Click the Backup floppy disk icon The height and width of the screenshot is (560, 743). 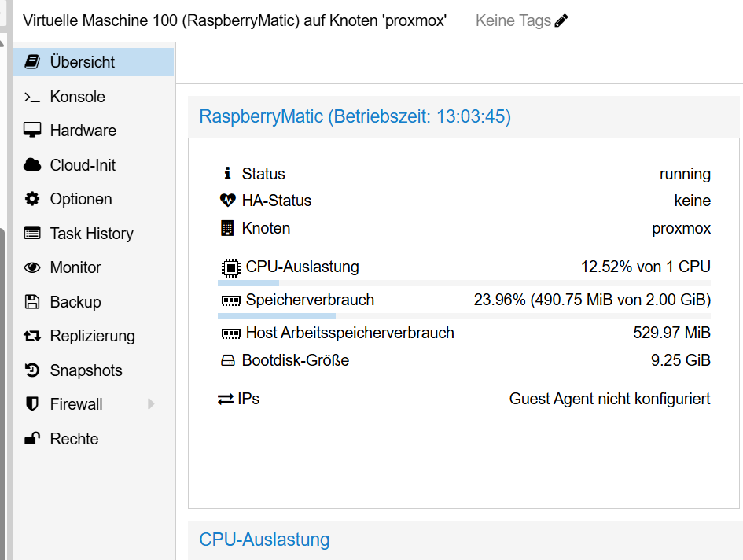[32, 301]
